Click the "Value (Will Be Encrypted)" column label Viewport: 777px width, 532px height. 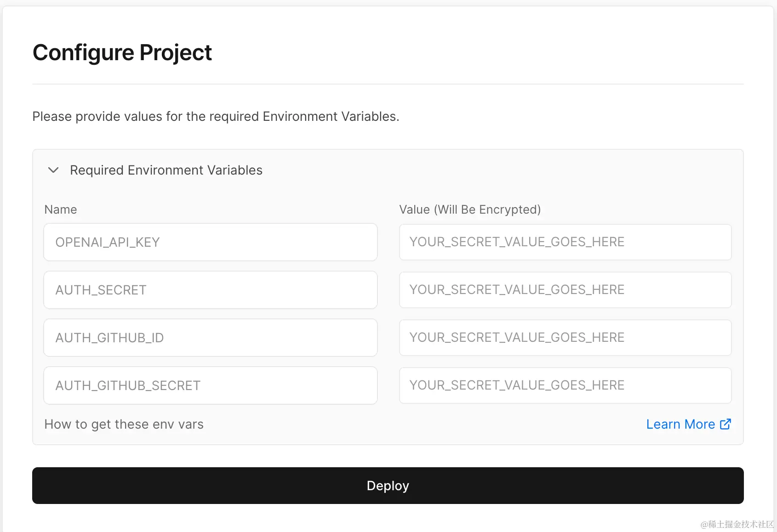[x=470, y=209]
